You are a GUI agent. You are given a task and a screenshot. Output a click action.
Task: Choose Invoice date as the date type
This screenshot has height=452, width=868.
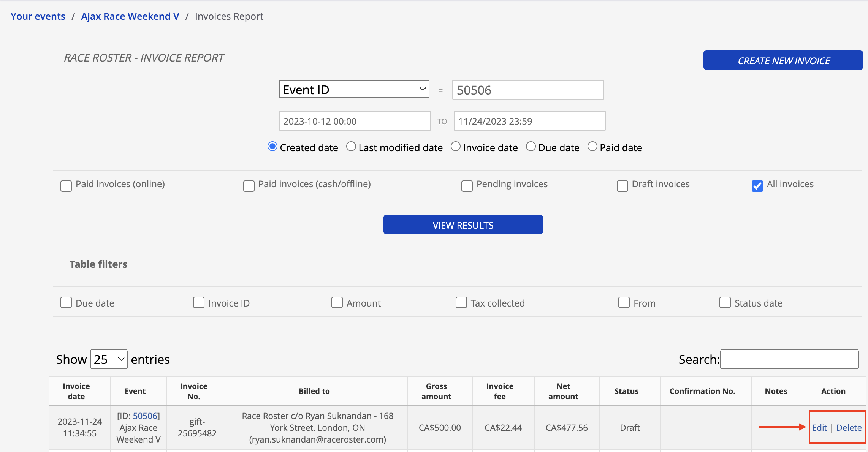point(455,146)
